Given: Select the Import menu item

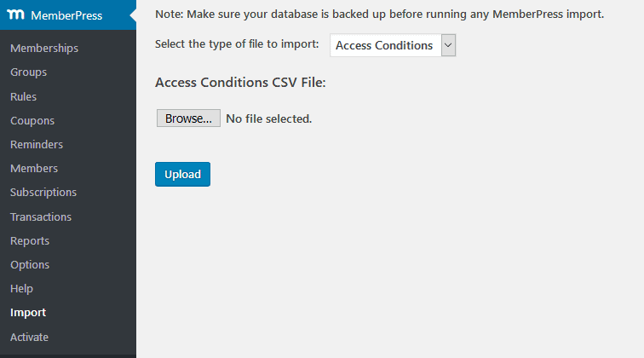Looking at the screenshot, I should pos(28,313).
